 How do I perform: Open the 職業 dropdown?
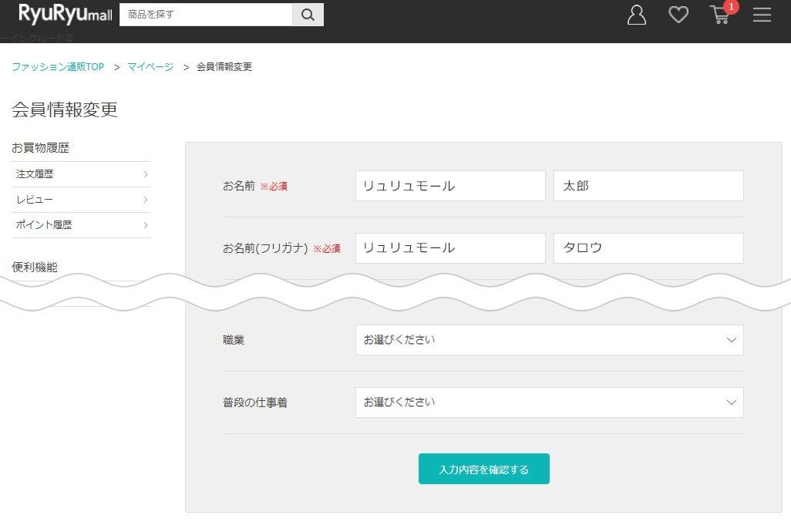pyautogui.click(x=550, y=340)
